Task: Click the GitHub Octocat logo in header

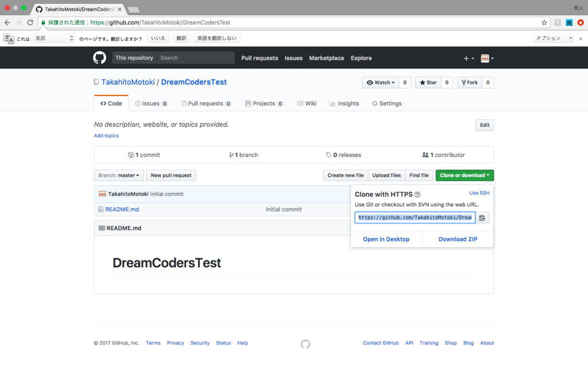Action: click(99, 58)
